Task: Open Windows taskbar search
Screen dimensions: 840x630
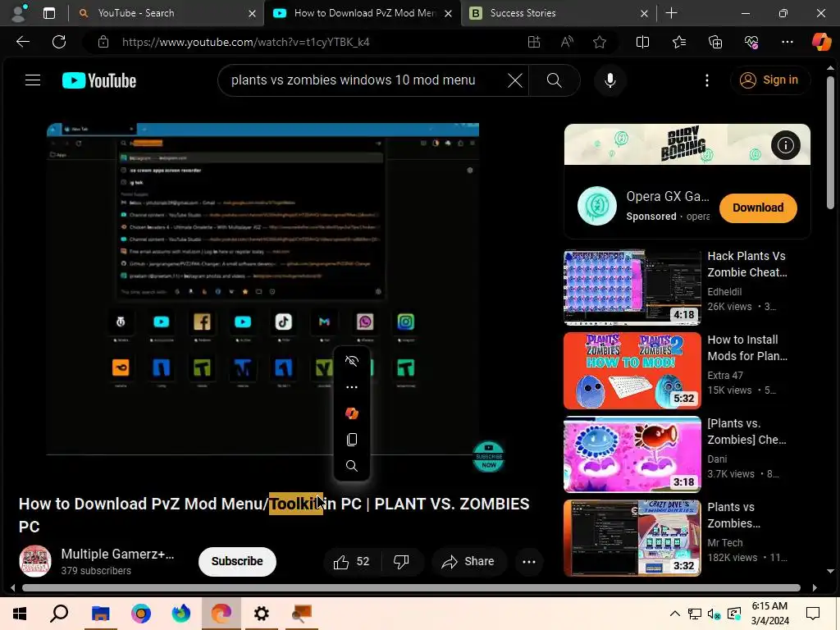Action: point(59,614)
